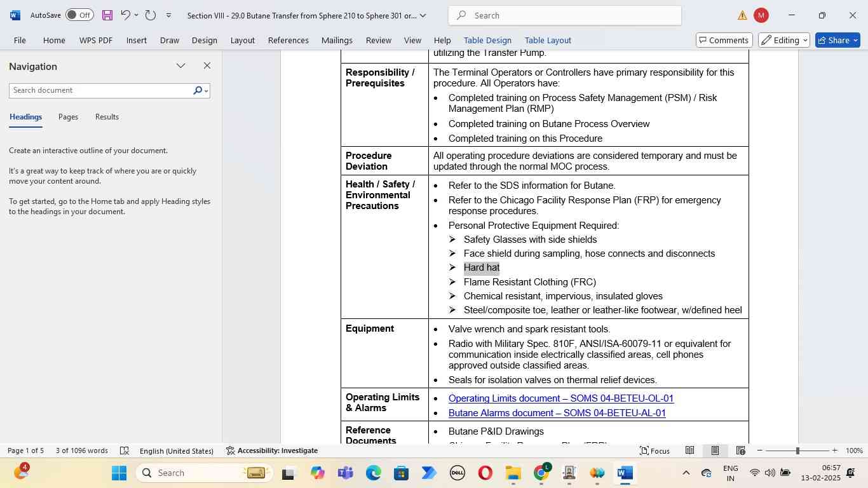Undo the last action
Image resolution: width=868 pixels, height=488 pixels.
[x=125, y=15]
